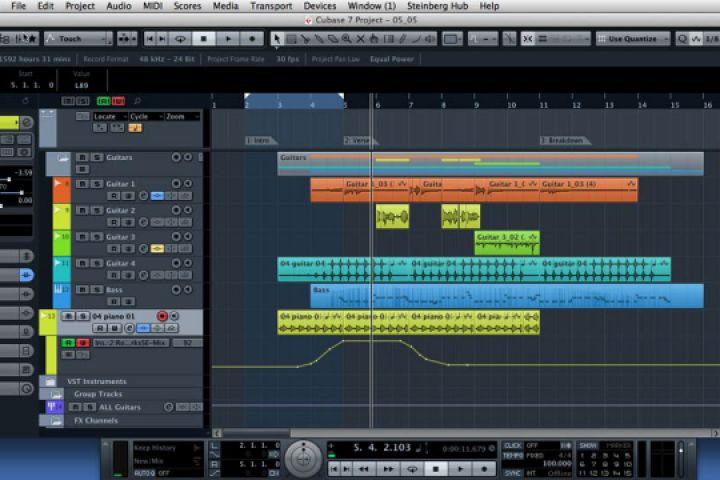720x480 pixels.
Task: Select the Mute X tool
Action: pyautogui.click(x=360, y=39)
